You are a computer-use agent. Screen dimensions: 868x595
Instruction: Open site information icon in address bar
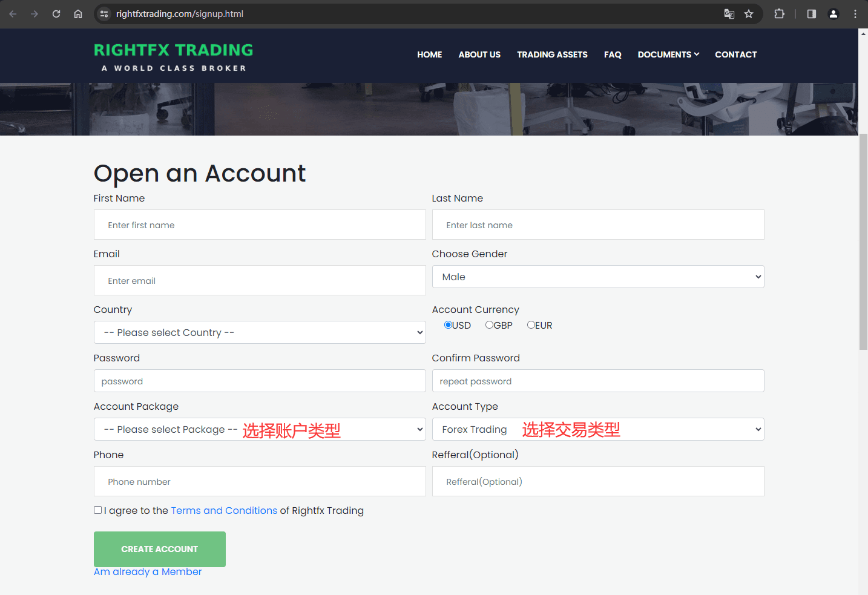[x=104, y=14]
